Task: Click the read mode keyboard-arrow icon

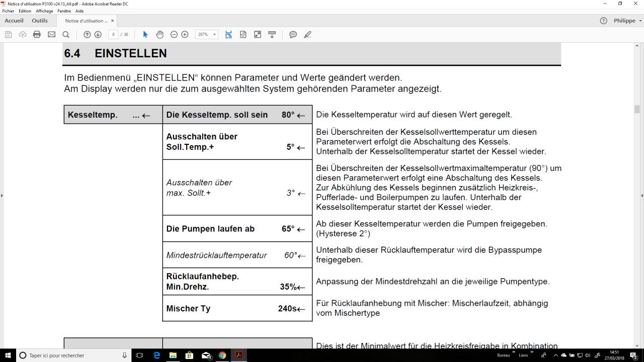Action: [x=272, y=35]
